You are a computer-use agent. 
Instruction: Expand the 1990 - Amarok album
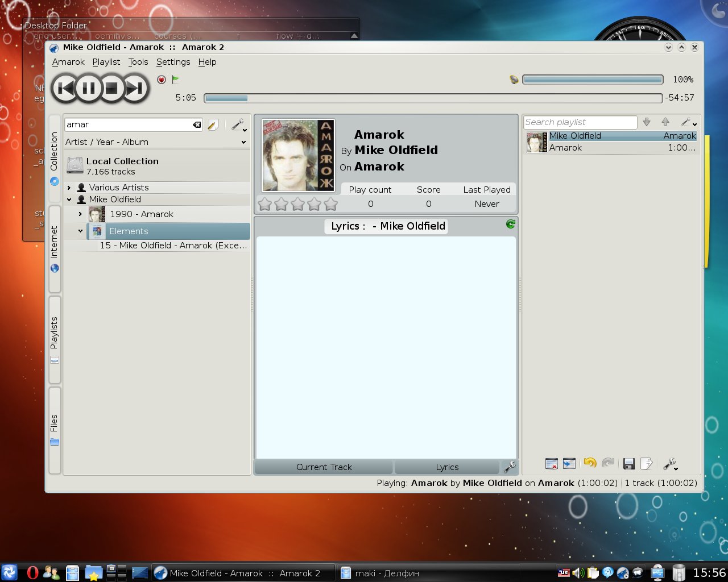(x=80, y=214)
